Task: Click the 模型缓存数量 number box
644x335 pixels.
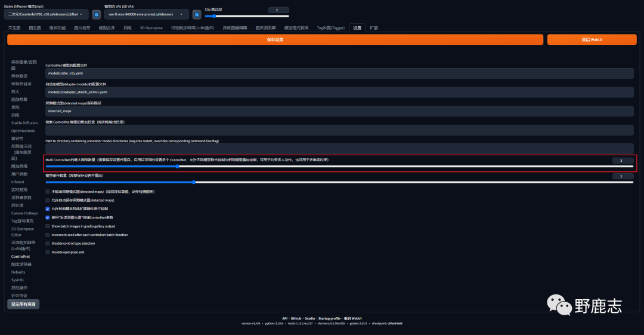Action: [623, 176]
